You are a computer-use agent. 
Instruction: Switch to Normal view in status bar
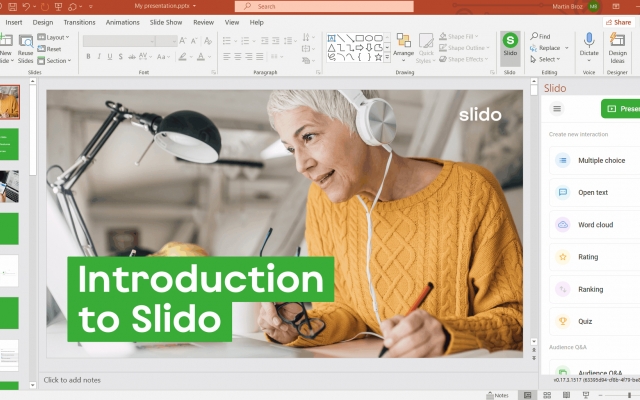(527, 395)
